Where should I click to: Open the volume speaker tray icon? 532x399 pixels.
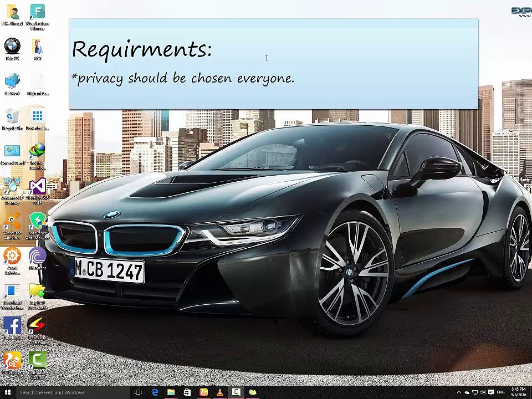(483, 392)
